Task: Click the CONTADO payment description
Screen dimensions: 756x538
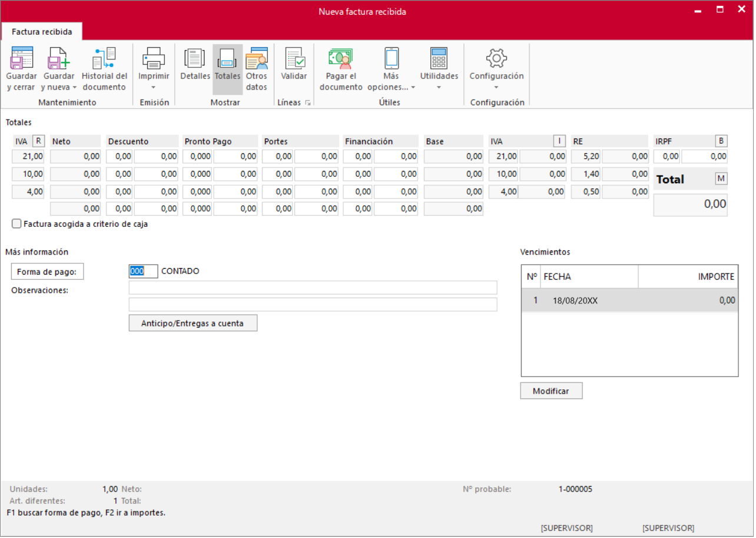Action: point(180,271)
